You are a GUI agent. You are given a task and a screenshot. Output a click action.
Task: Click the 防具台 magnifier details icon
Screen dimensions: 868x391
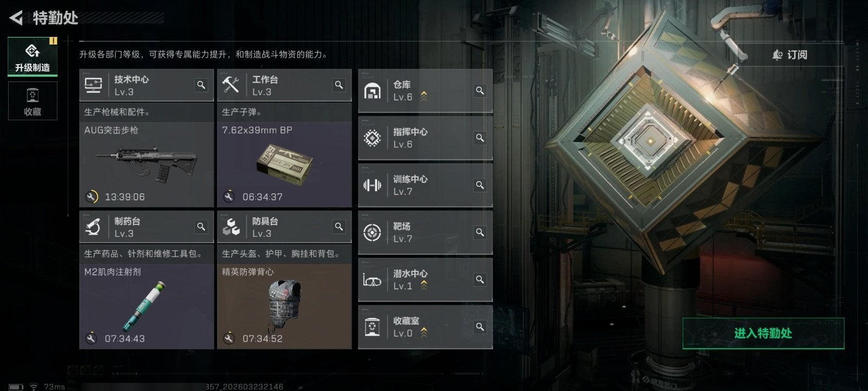[339, 227]
